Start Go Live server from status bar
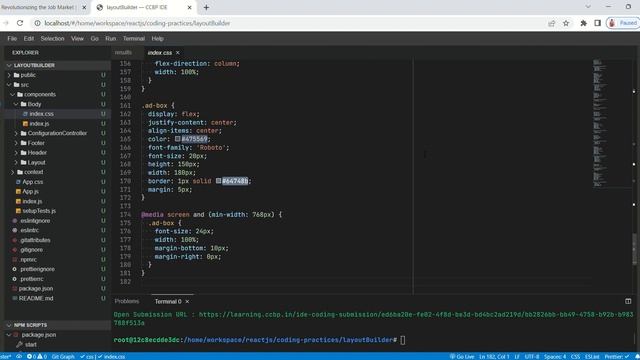 (462, 356)
